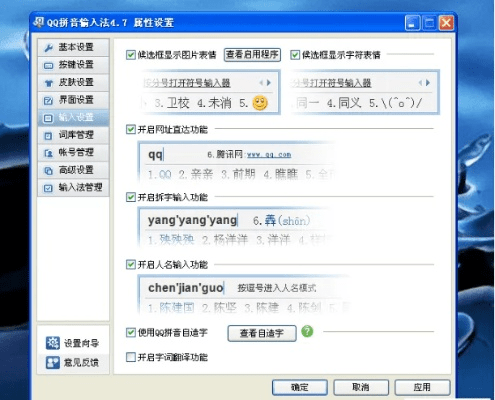
Task: Click previous-page arrow in character emoticon preview
Action: (x=421, y=82)
